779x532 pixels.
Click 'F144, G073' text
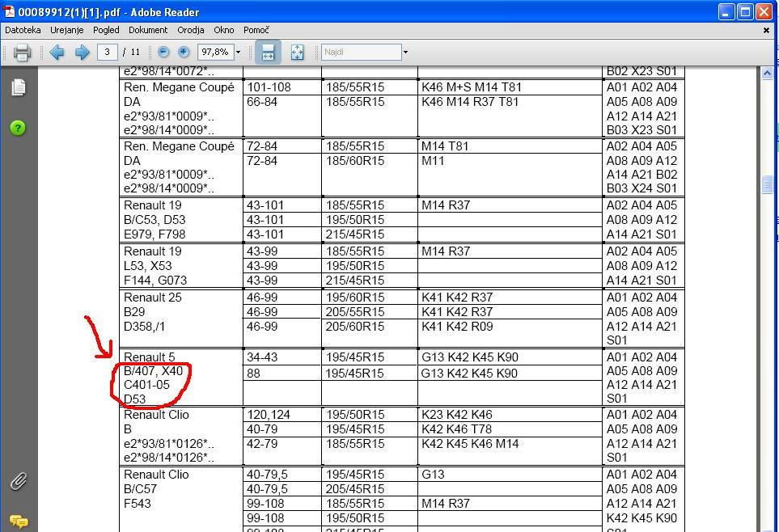[x=155, y=281]
